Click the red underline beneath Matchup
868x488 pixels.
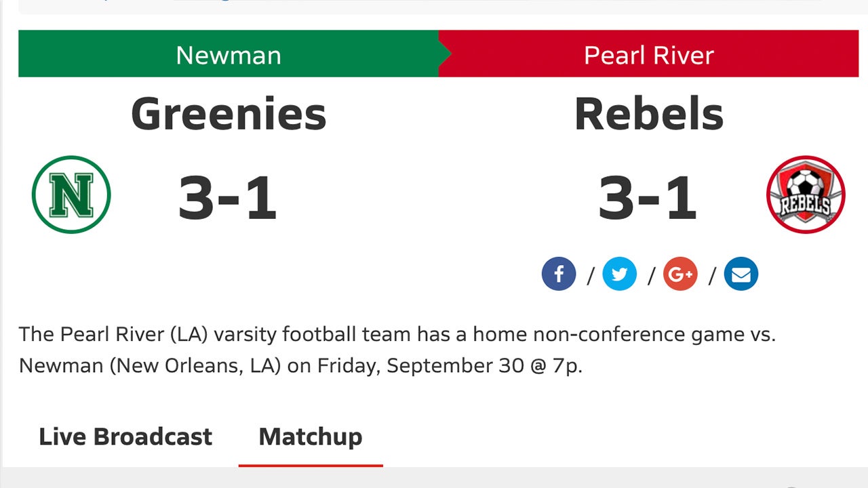click(310, 466)
